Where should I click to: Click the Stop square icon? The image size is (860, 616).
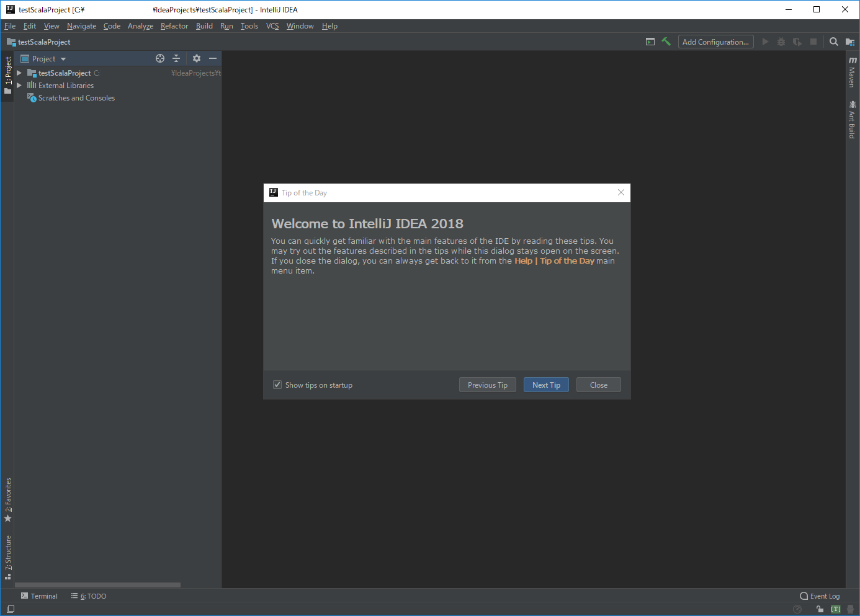click(x=813, y=42)
